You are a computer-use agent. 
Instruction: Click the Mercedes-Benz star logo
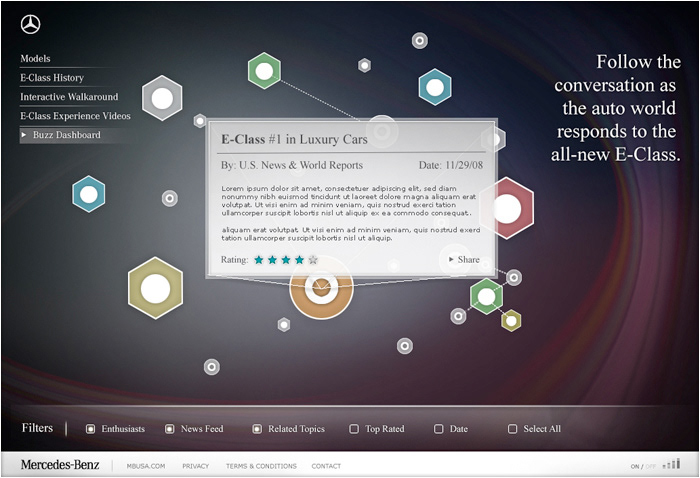pos(30,24)
